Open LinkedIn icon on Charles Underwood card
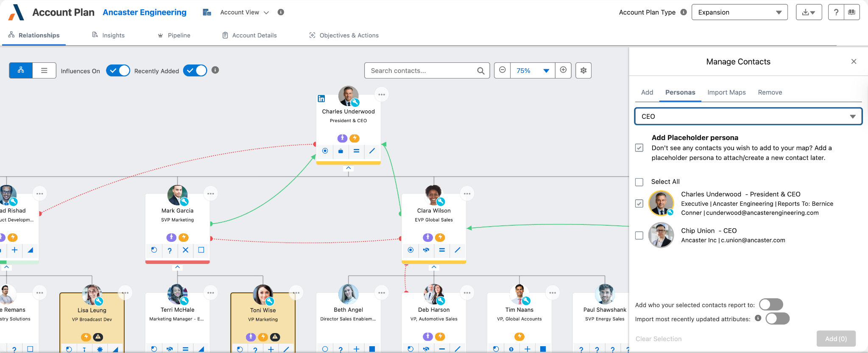 [x=321, y=99]
